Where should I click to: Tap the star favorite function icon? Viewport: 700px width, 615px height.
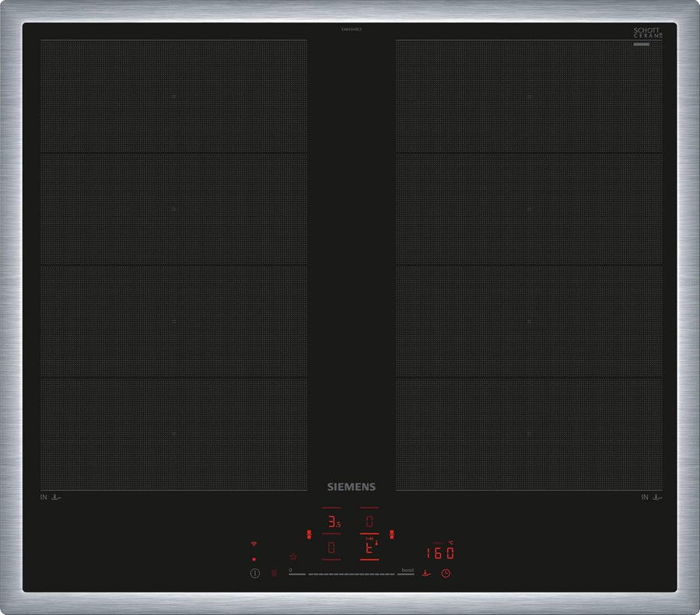(293, 557)
